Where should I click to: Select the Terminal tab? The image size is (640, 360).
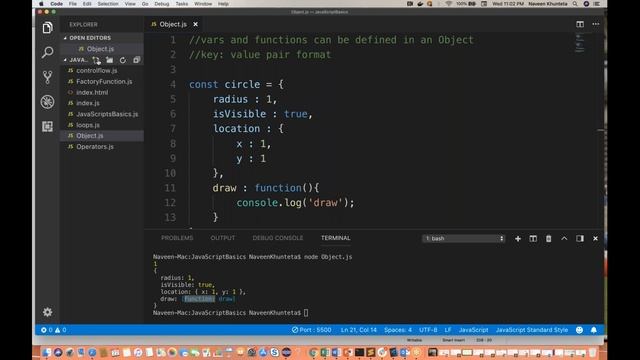[336, 238]
